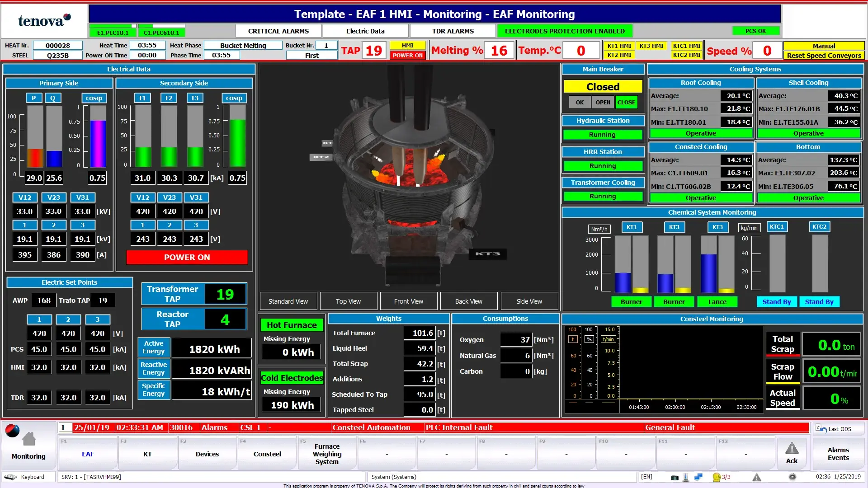Viewport: 868px width, 488px height.
Task: Open the F4 Consteel page
Action: pyautogui.click(x=267, y=454)
